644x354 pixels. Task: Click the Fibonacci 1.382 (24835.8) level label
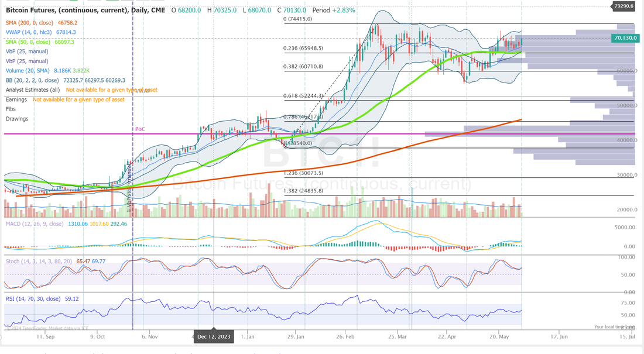pyautogui.click(x=303, y=191)
